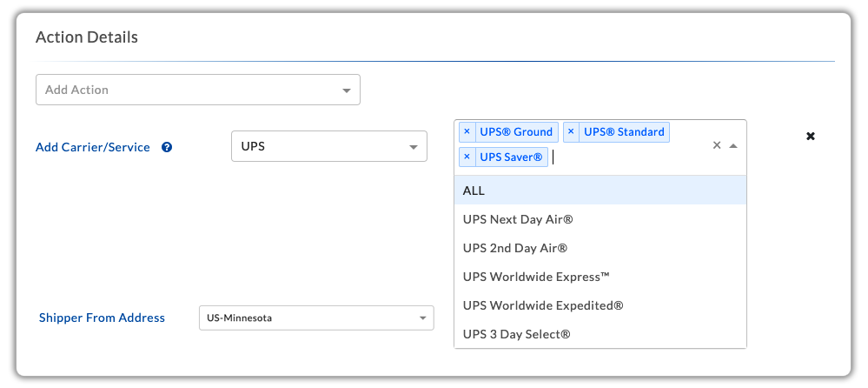
Task: Click the Shipper From Address label
Action: click(102, 318)
